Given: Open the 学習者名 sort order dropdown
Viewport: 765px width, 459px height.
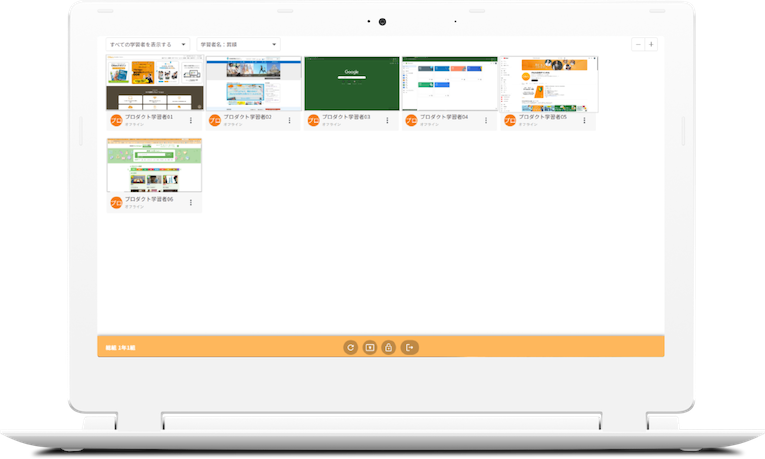Looking at the screenshot, I should point(238,44).
